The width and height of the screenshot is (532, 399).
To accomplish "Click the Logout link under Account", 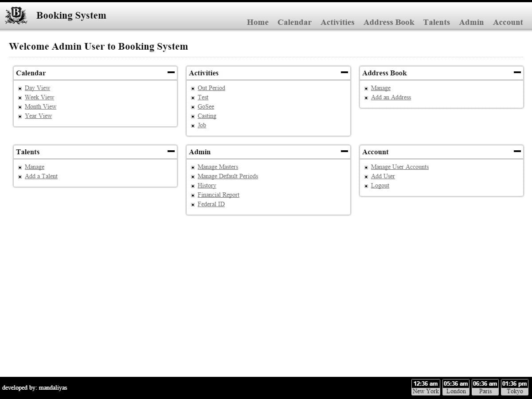I will click(x=380, y=185).
